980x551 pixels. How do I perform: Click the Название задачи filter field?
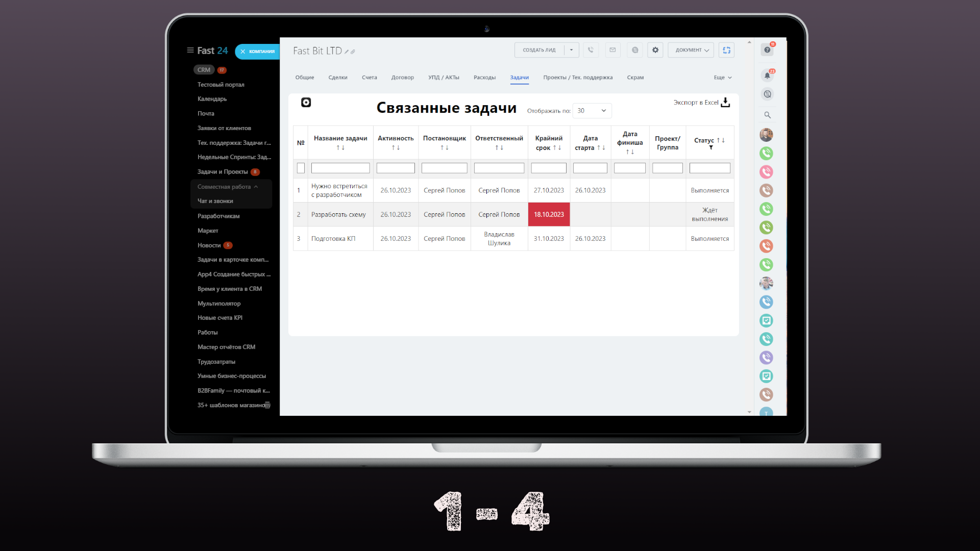[340, 168]
